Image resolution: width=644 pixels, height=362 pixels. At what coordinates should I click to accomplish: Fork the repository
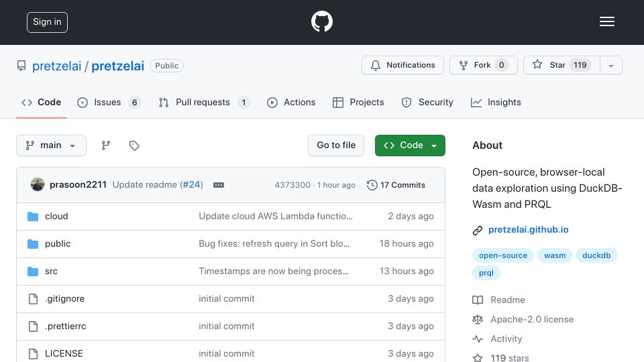[484, 65]
